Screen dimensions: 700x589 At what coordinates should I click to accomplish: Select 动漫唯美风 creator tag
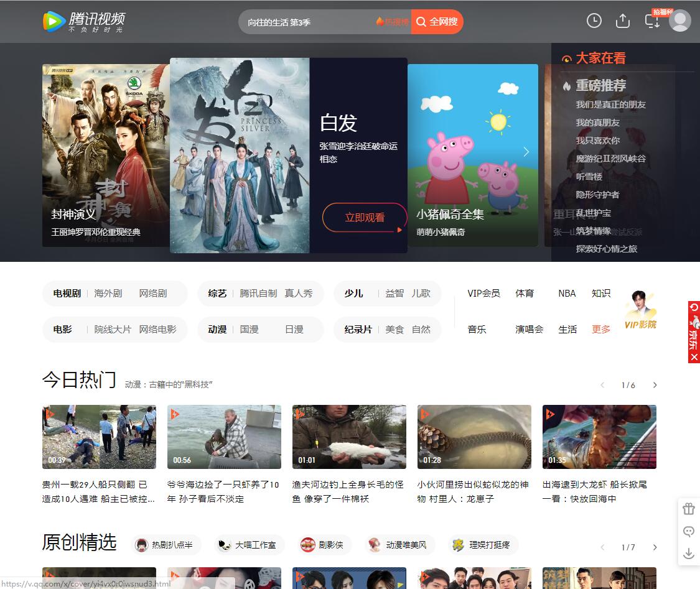[x=400, y=545]
